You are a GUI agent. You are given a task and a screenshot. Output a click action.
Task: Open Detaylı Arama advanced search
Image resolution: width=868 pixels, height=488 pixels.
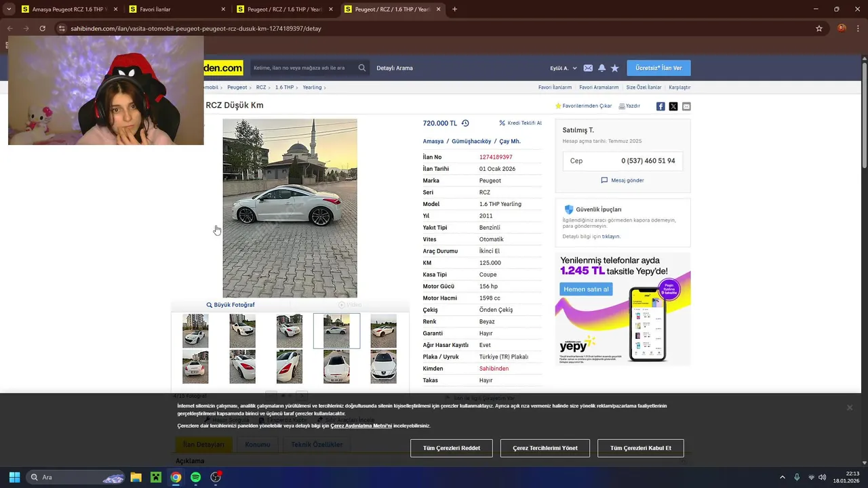pos(395,68)
